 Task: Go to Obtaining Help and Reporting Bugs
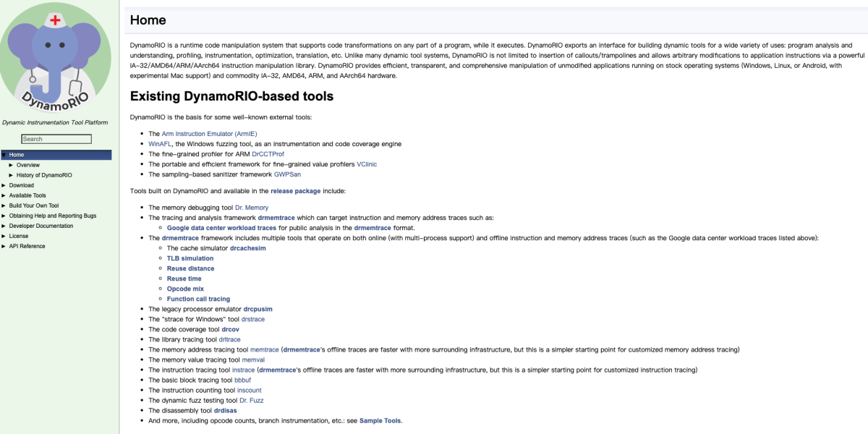[x=53, y=216]
